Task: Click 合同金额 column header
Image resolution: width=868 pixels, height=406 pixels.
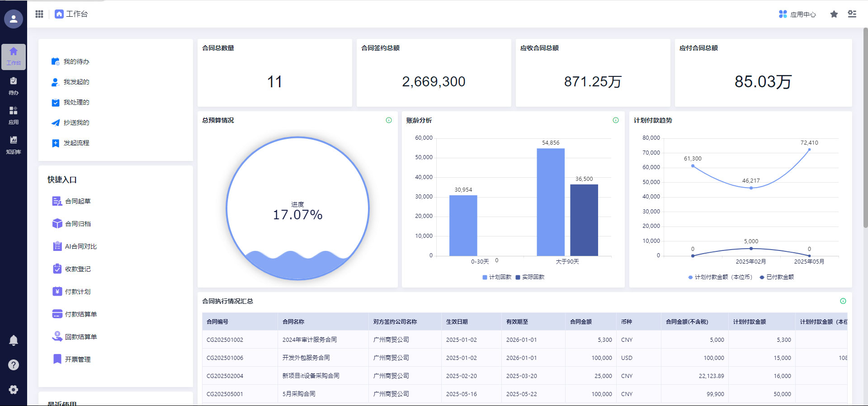Action: (581, 322)
